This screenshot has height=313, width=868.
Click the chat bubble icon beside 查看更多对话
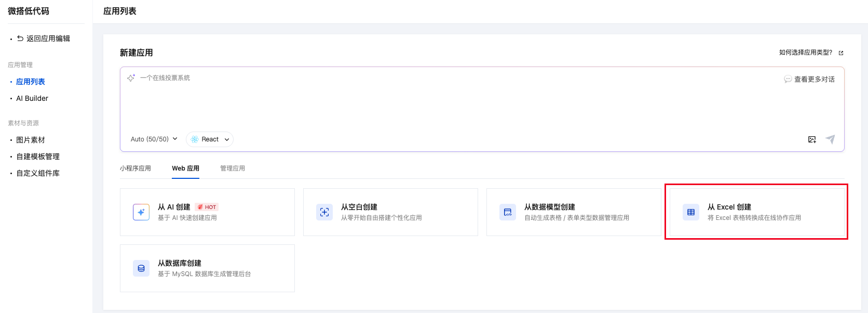tap(788, 79)
